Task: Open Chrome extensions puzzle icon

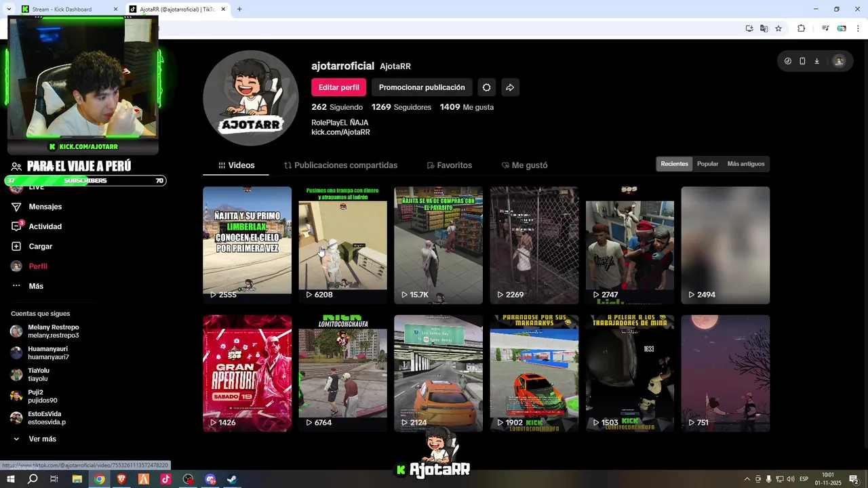Action: click(801, 28)
